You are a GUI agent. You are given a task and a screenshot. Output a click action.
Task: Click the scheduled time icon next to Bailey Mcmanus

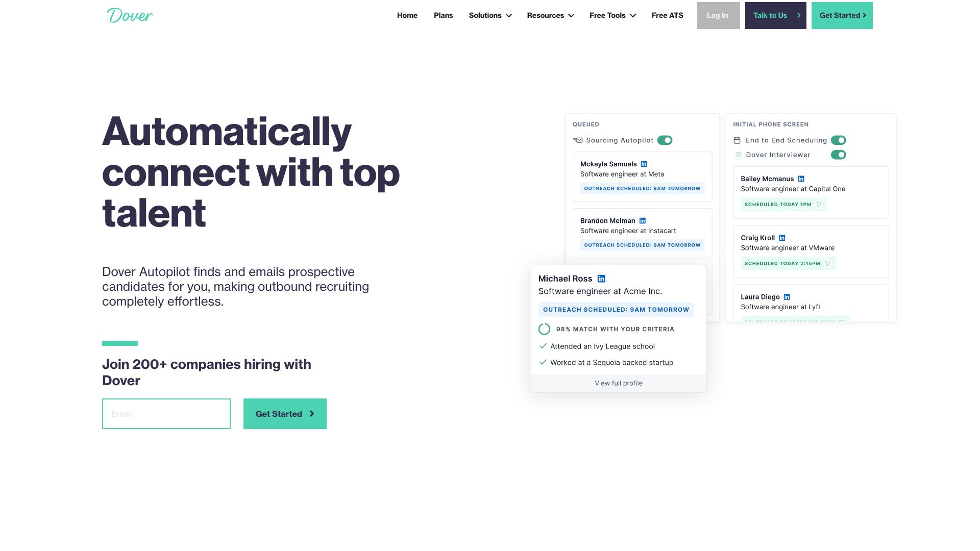(819, 204)
